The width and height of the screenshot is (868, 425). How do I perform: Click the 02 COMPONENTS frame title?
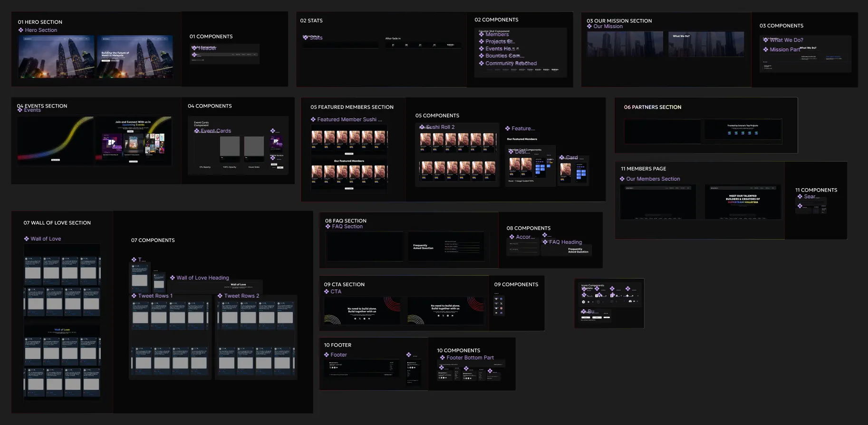(x=496, y=19)
